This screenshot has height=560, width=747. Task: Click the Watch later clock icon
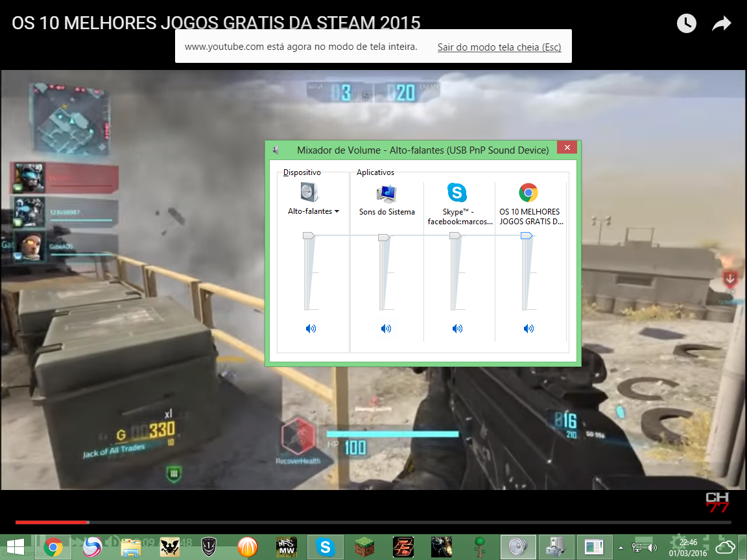[687, 23]
